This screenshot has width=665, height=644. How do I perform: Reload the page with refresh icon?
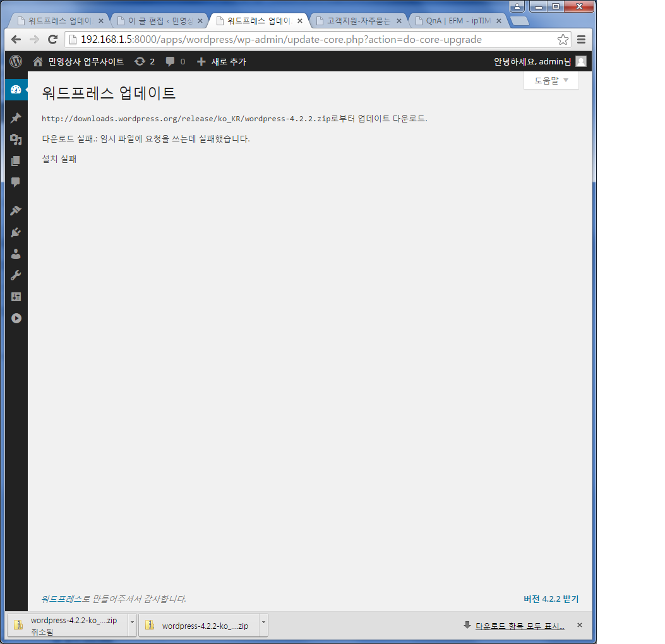(x=52, y=39)
